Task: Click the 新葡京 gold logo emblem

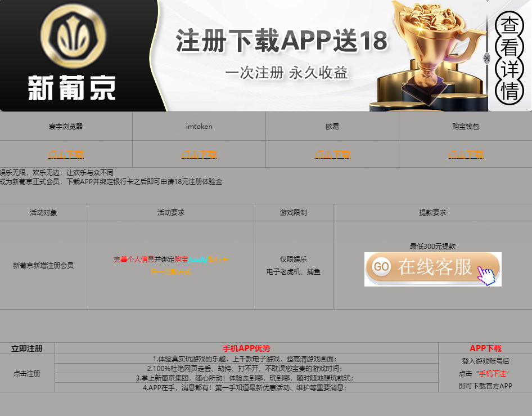Action: click(x=73, y=37)
